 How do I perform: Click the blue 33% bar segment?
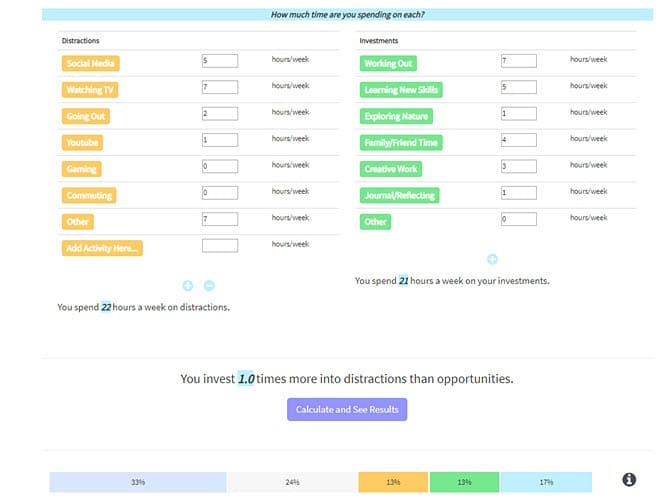click(x=138, y=482)
